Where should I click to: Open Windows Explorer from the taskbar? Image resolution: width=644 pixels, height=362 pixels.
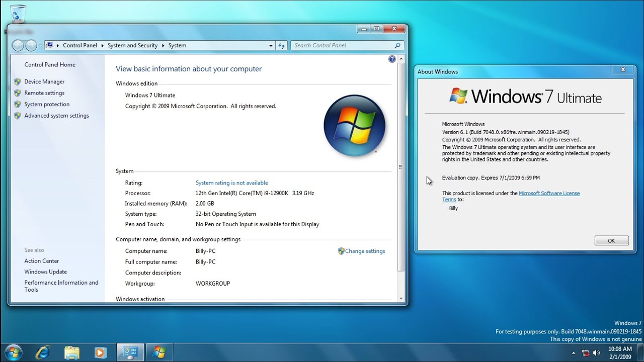[x=72, y=352]
